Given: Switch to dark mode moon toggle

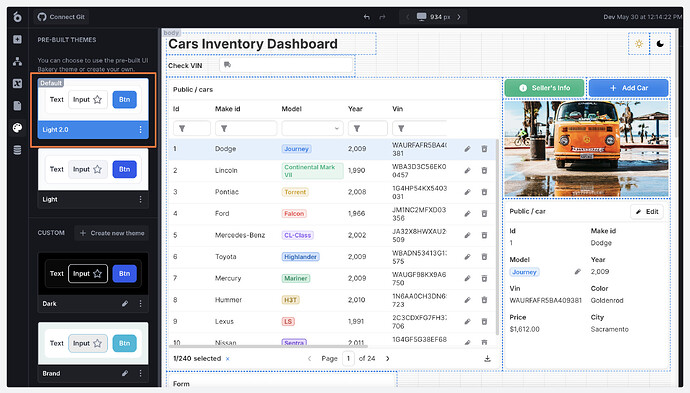Looking at the screenshot, I should tap(660, 44).
